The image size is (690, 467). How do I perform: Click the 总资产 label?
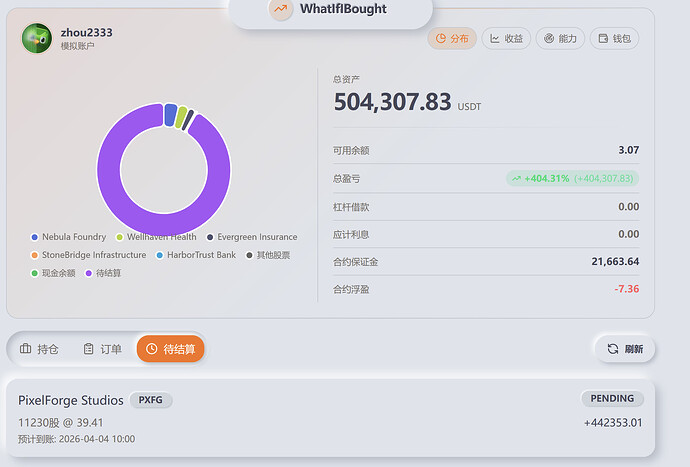(x=346, y=79)
